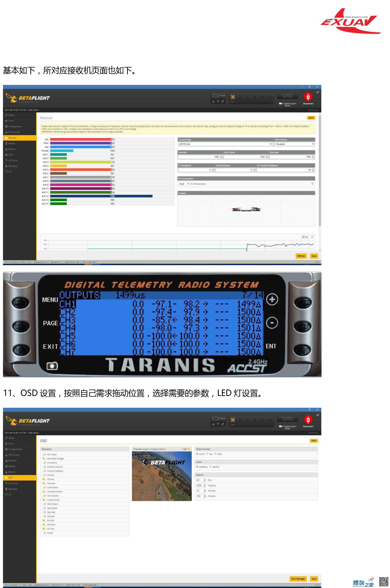The image size is (390, 588).
Task: Toggle the Logo switch above OSD preview
Action: pos(189,449)
